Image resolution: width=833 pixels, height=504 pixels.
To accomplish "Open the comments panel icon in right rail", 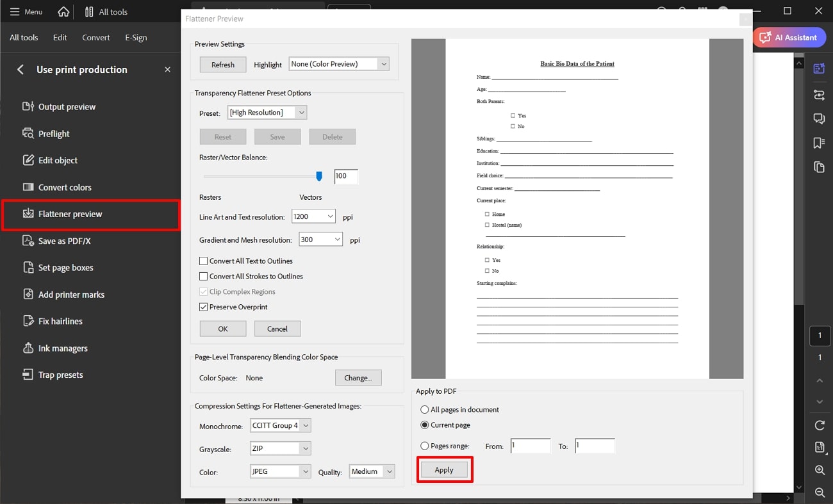I will [x=819, y=119].
